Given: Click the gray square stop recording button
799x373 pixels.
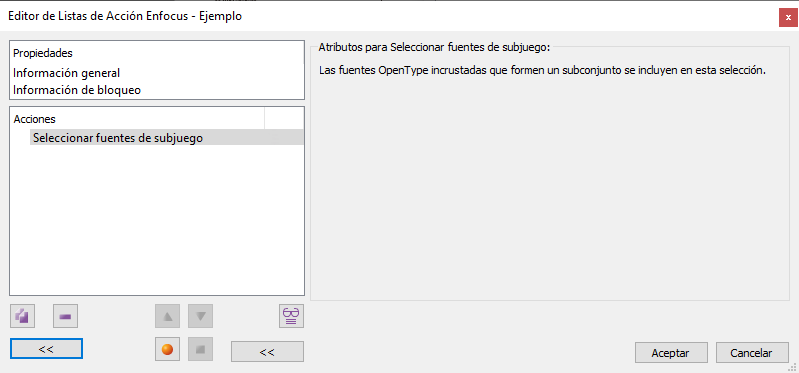Looking at the screenshot, I should (x=200, y=349).
